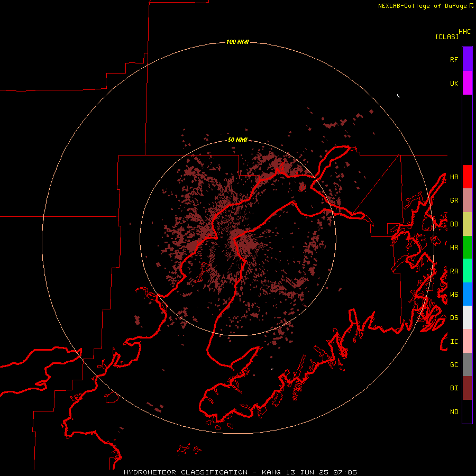Click the WS blue legend swatch
The image size is (476, 476).
467,294
